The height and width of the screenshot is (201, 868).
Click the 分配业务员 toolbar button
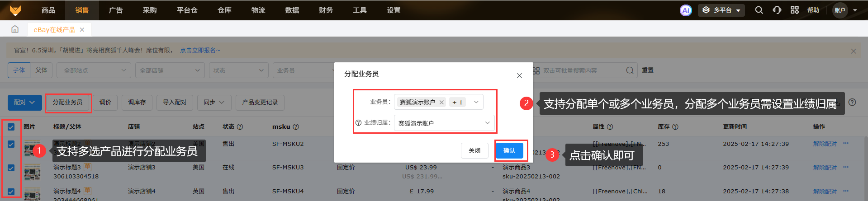(67, 103)
